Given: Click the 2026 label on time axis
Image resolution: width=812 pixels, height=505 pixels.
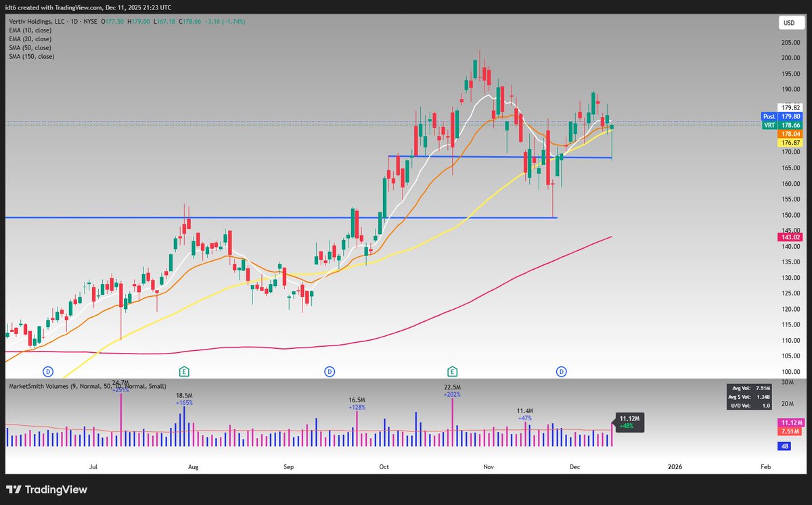Looking at the screenshot, I should pos(675,467).
